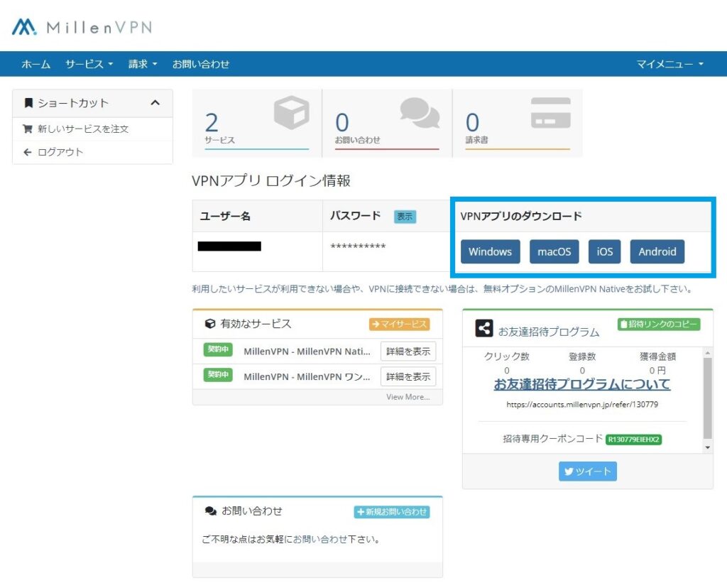
Task: Click the chat bubbles tile icon
Action: 420,113
